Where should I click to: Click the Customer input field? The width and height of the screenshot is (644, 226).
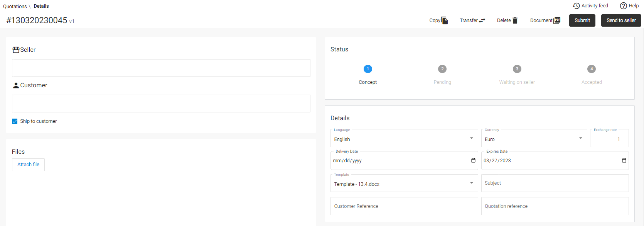[x=161, y=104]
